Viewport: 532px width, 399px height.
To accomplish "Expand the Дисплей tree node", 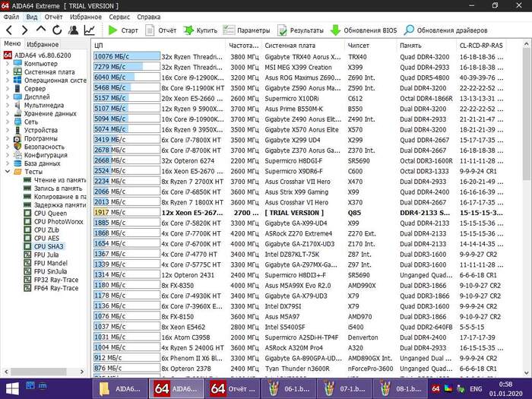I will click(8, 97).
